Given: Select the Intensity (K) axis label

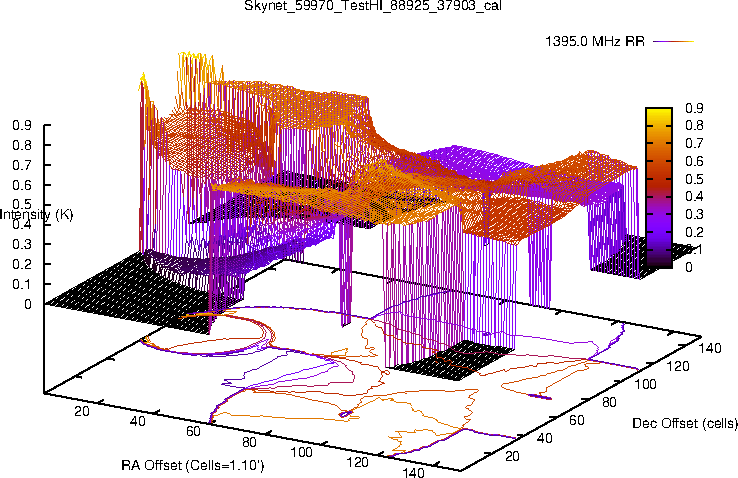Looking at the screenshot, I should pyautogui.click(x=36, y=215).
